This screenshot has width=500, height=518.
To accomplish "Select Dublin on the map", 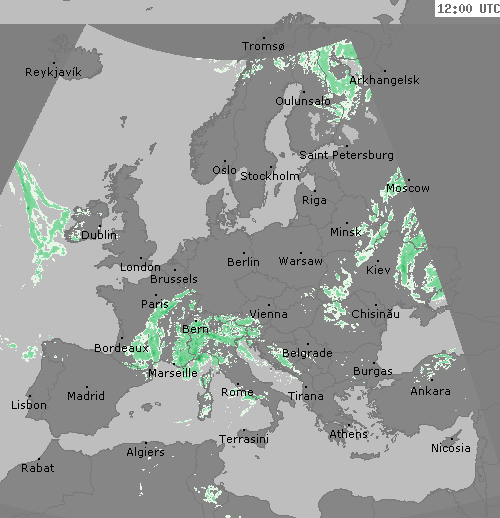I will point(99,235).
